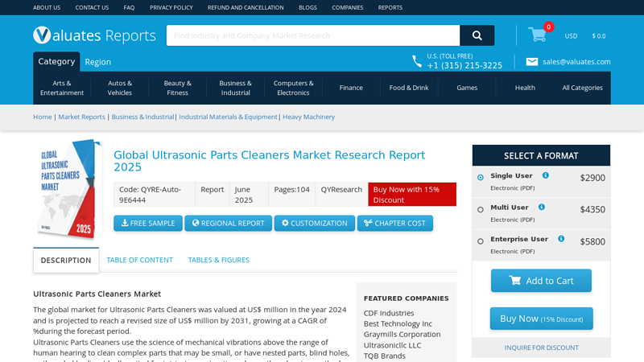Image resolution: width=644 pixels, height=362 pixels.
Task: Click Graymills Corporation in featured companies
Action: (x=402, y=335)
